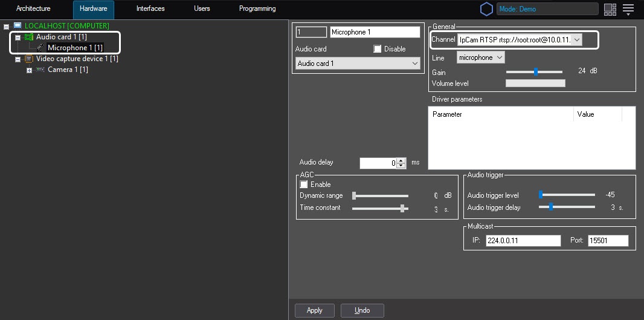Open the Channel dropdown with IpCam RTSP
Screen dimensions: 644x320
[x=520, y=40]
